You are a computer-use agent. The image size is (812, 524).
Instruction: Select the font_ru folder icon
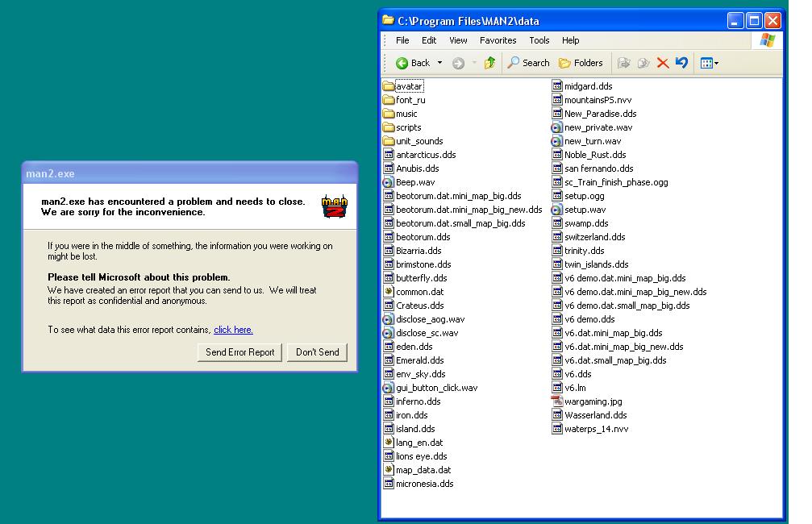pyautogui.click(x=389, y=100)
